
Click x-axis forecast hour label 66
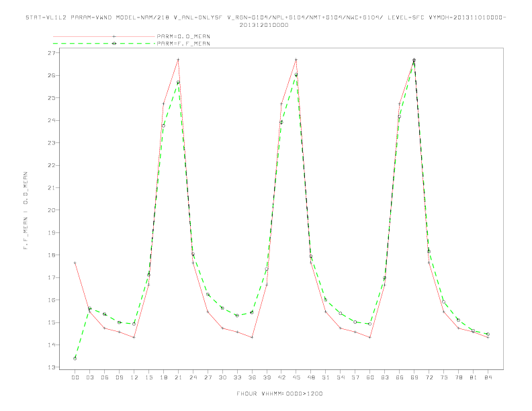click(x=400, y=377)
